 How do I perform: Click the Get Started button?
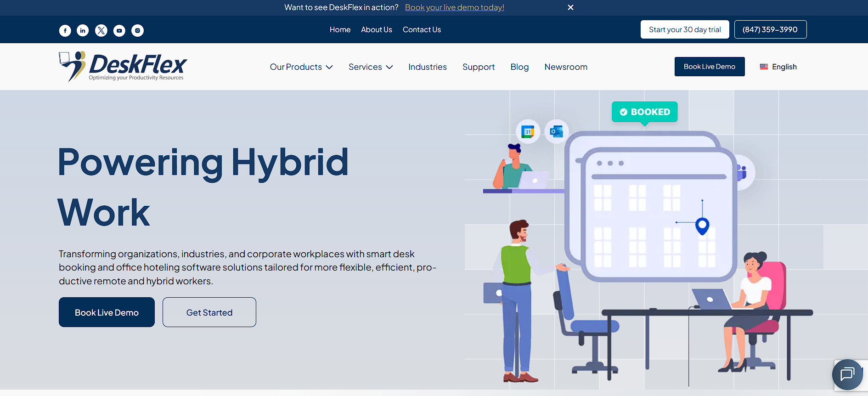pos(209,312)
